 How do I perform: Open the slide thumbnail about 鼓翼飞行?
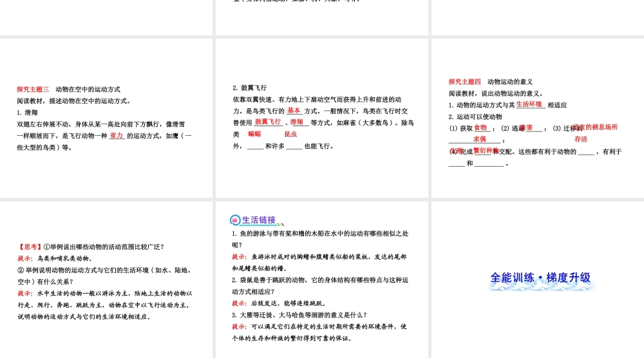321,118
